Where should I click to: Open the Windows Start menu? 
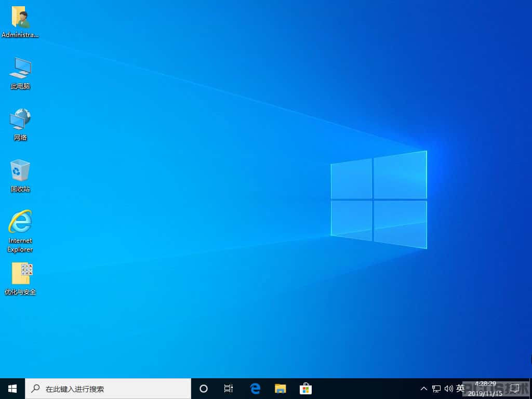tap(12, 389)
